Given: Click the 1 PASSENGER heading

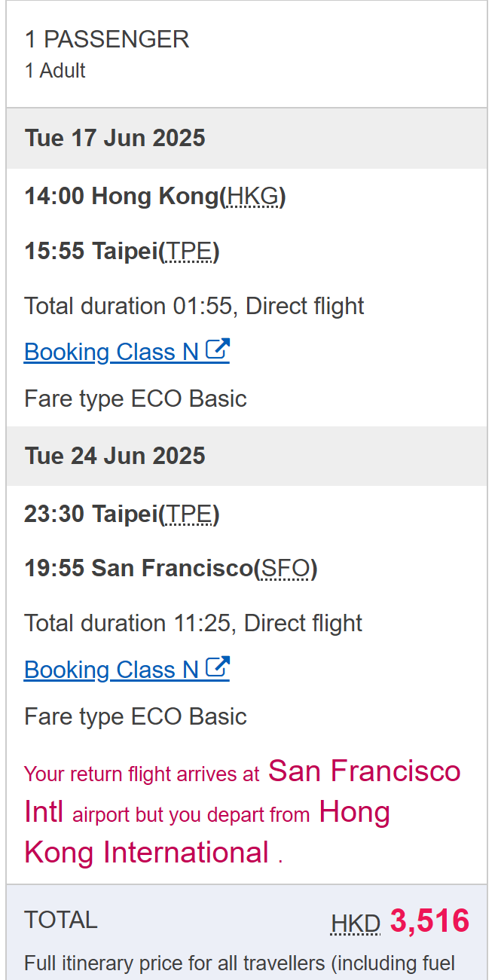Looking at the screenshot, I should 107,39.
